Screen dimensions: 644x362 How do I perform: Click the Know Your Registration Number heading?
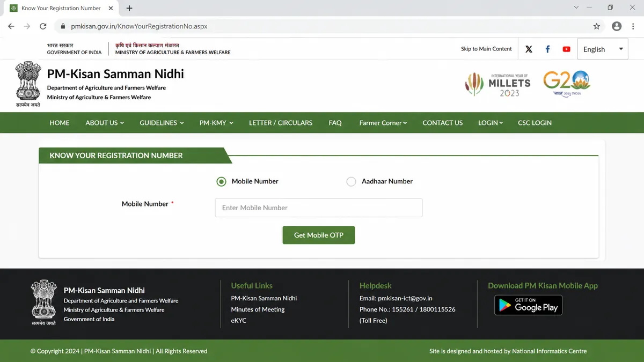(116, 156)
